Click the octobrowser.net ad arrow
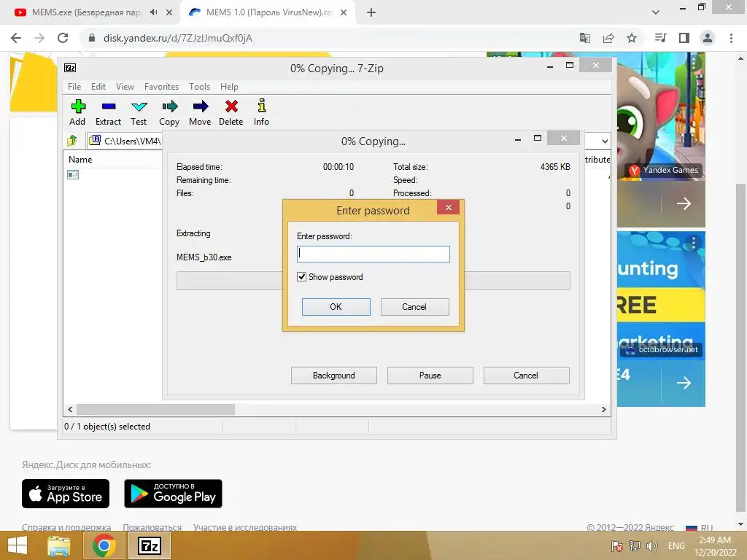The width and height of the screenshot is (747, 560). pyautogui.click(x=684, y=383)
